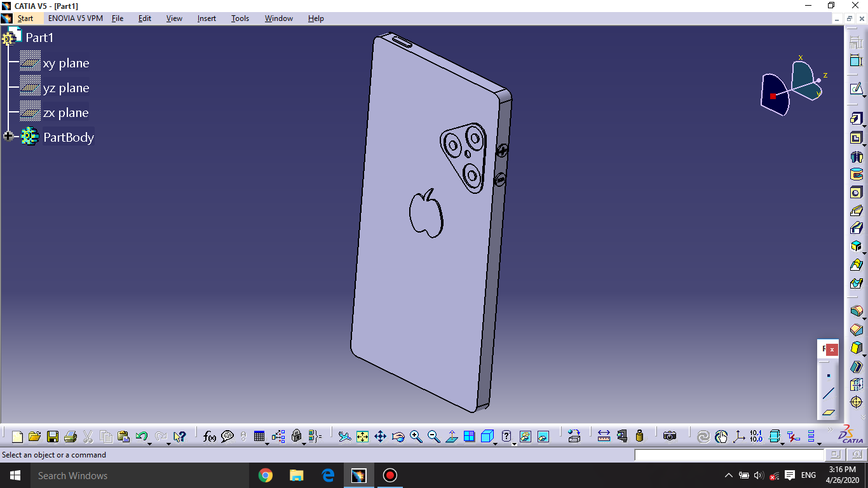Select Part1 in the specification tree
The width and height of the screenshot is (868, 488).
click(x=39, y=37)
